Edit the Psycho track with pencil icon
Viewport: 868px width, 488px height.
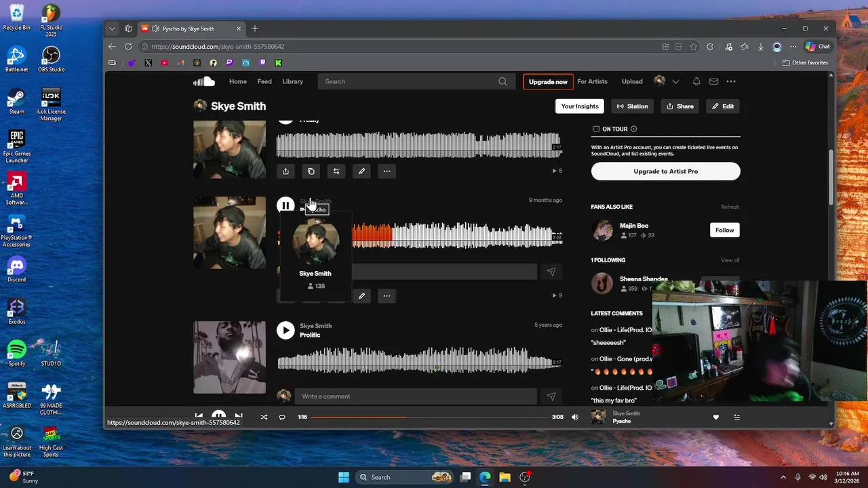click(361, 296)
